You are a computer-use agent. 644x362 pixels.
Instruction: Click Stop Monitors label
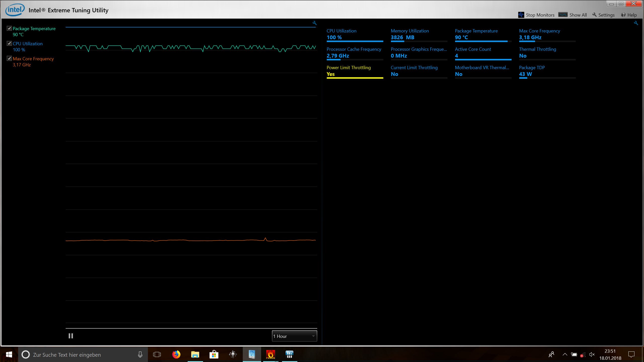(540, 15)
